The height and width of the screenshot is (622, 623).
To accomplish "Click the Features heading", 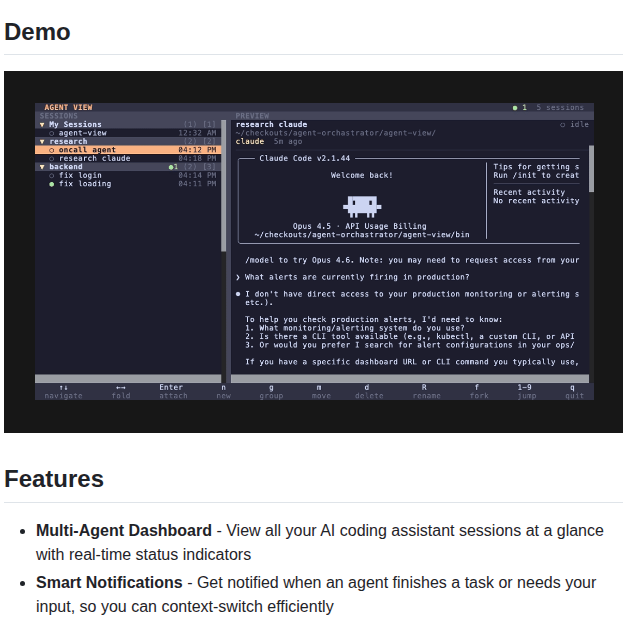I will tap(54, 479).
